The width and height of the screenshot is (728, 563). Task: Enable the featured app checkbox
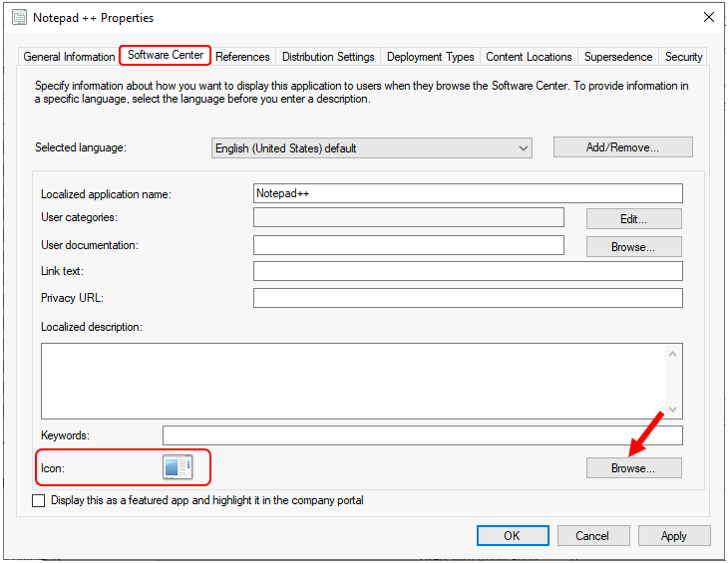click(39, 501)
